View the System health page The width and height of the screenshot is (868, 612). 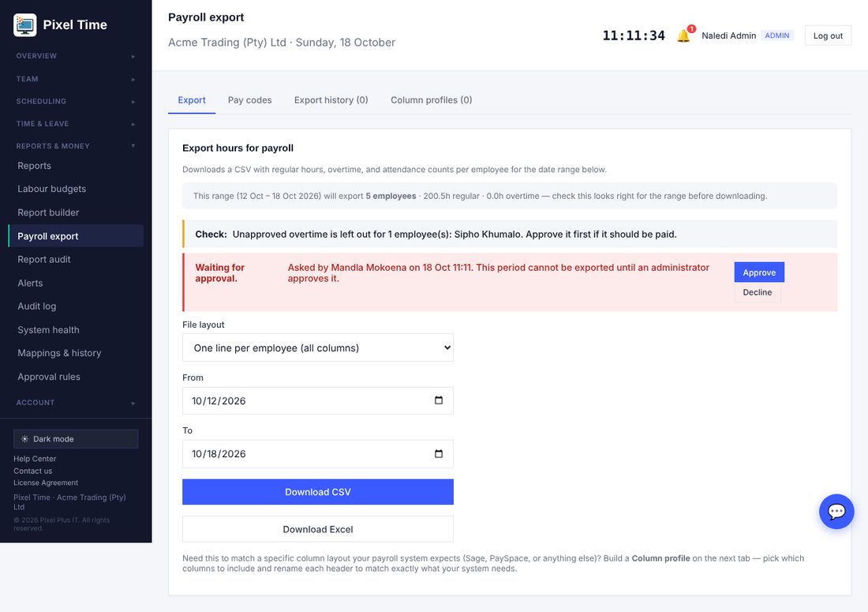(76, 329)
